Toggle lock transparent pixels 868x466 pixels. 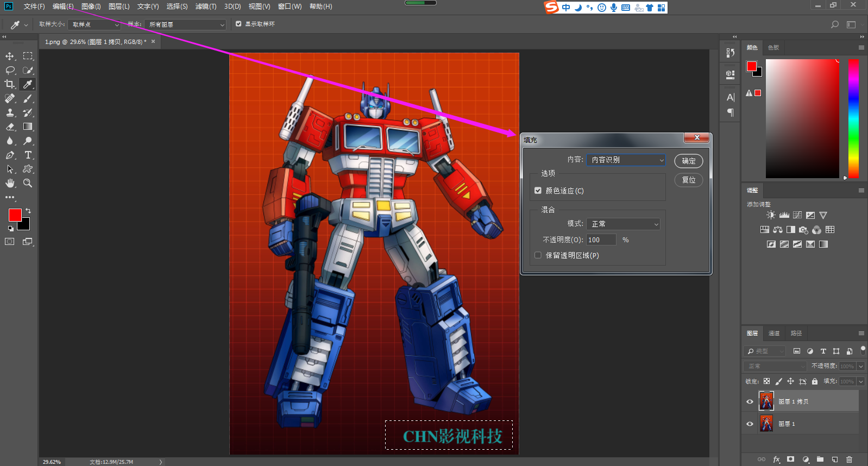click(766, 381)
